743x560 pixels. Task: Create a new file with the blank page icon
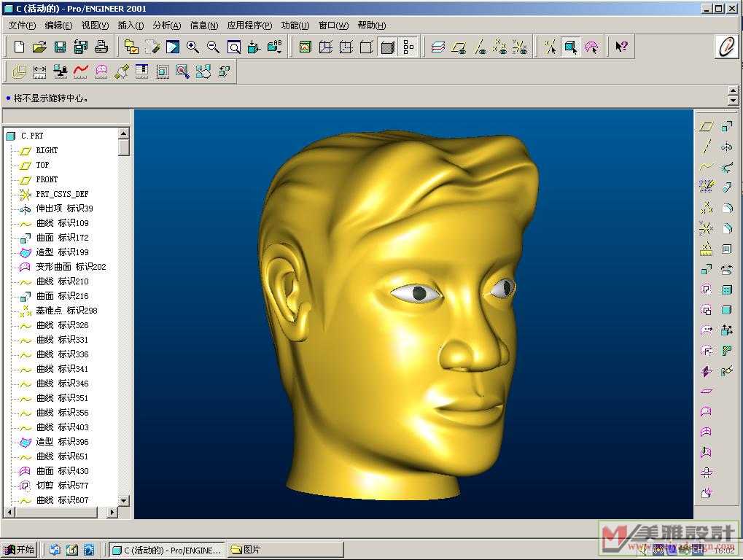(x=20, y=47)
